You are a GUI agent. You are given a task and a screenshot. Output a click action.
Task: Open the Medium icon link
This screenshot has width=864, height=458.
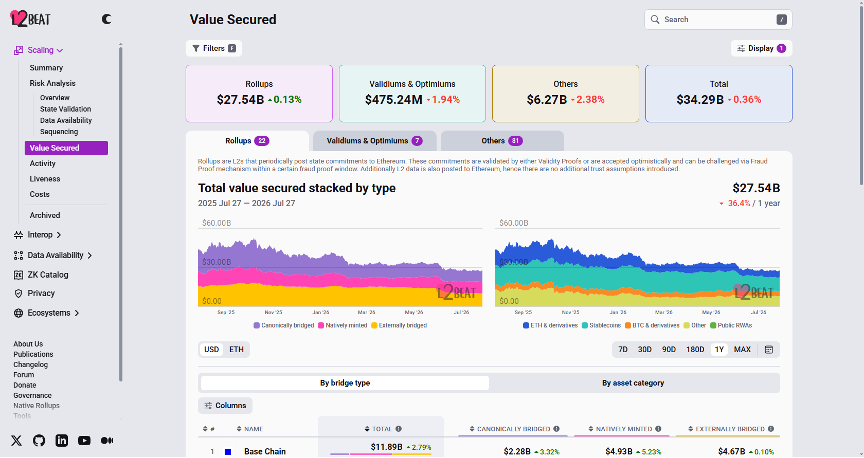click(x=107, y=441)
